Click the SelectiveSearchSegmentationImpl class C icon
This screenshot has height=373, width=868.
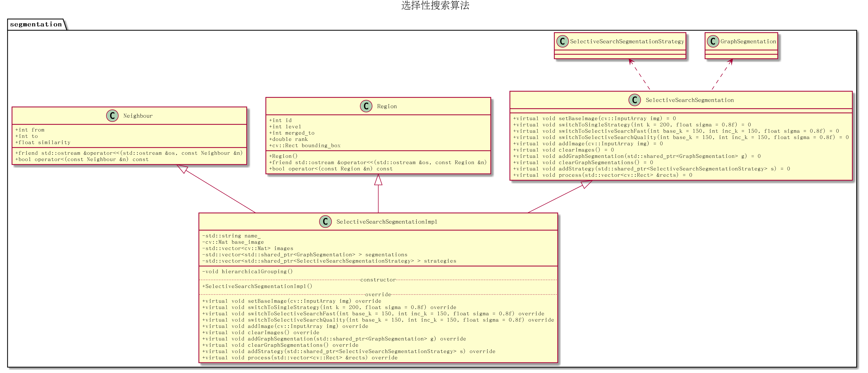tap(325, 221)
